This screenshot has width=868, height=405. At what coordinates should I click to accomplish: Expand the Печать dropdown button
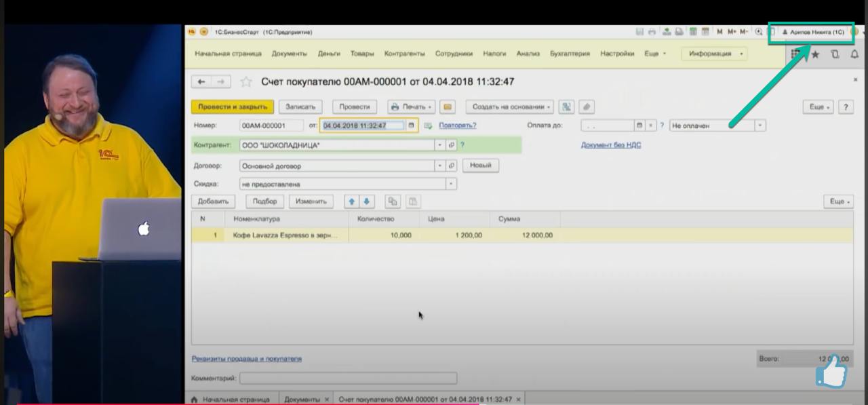click(411, 107)
